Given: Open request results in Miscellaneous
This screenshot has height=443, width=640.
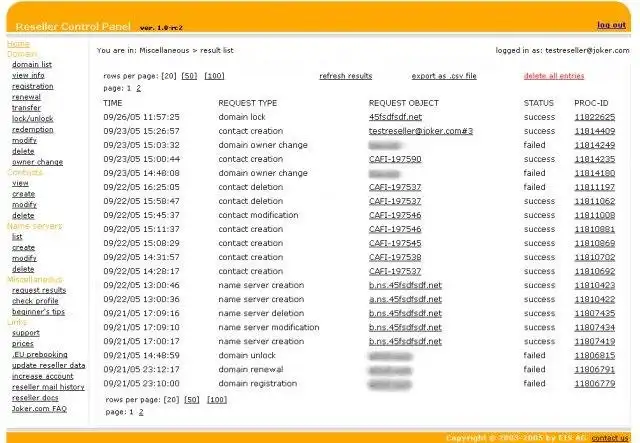Looking at the screenshot, I should point(39,290).
